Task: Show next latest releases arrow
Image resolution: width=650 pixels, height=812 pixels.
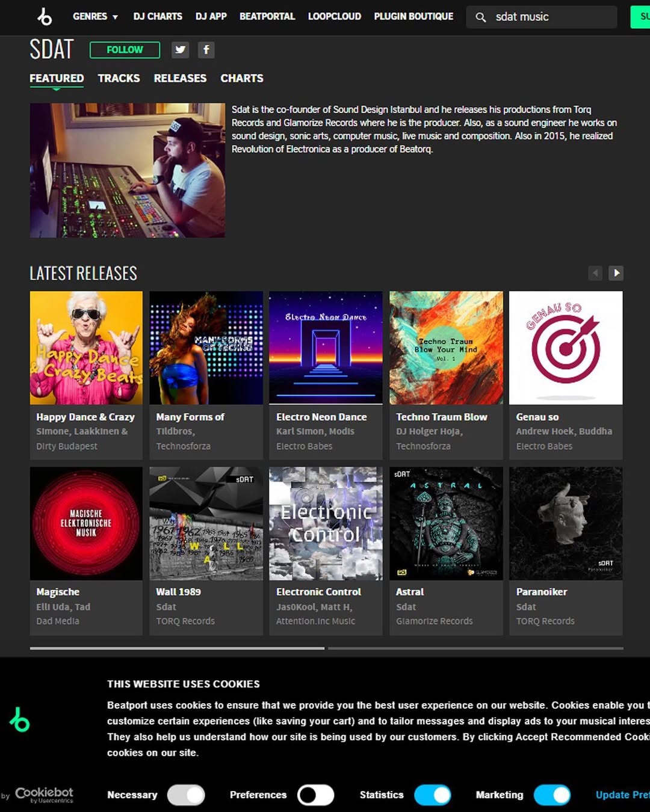Action: (616, 273)
